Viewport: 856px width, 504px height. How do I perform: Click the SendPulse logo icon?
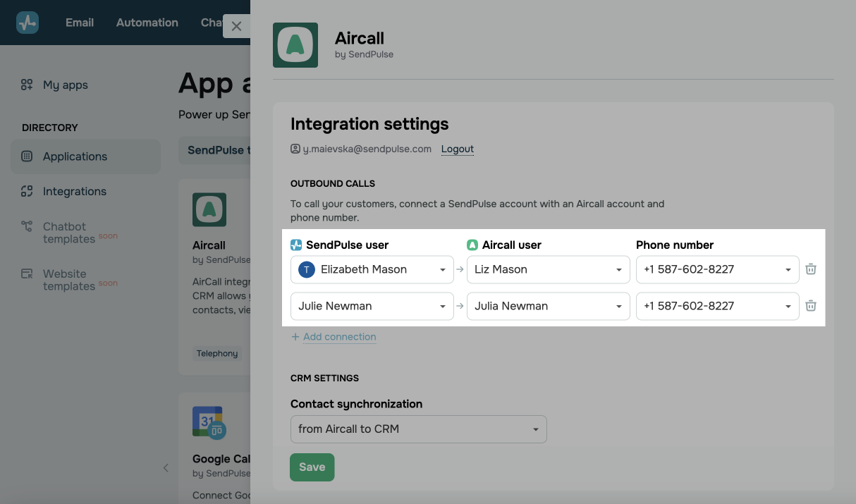[27, 23]
